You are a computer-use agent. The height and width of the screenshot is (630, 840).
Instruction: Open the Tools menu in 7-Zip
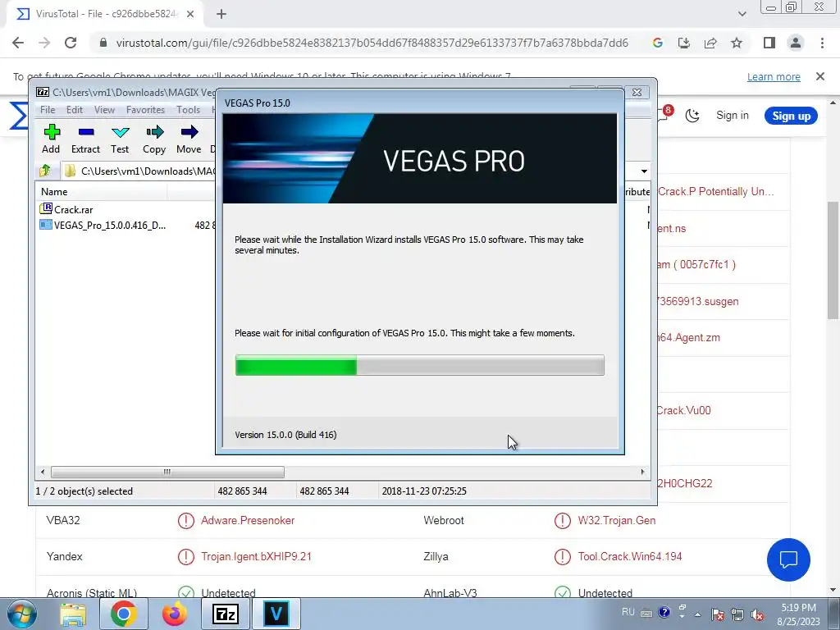coord(188,110)
